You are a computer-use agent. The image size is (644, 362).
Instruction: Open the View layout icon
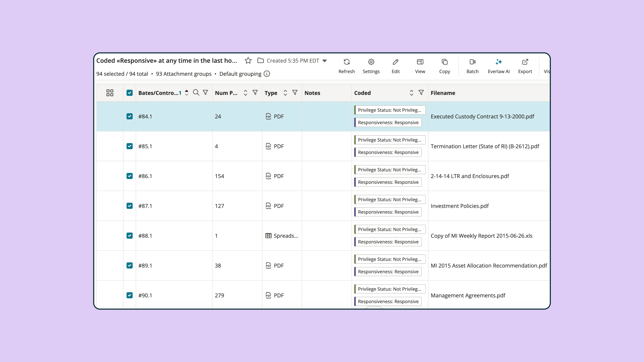[x=420, y=62]
